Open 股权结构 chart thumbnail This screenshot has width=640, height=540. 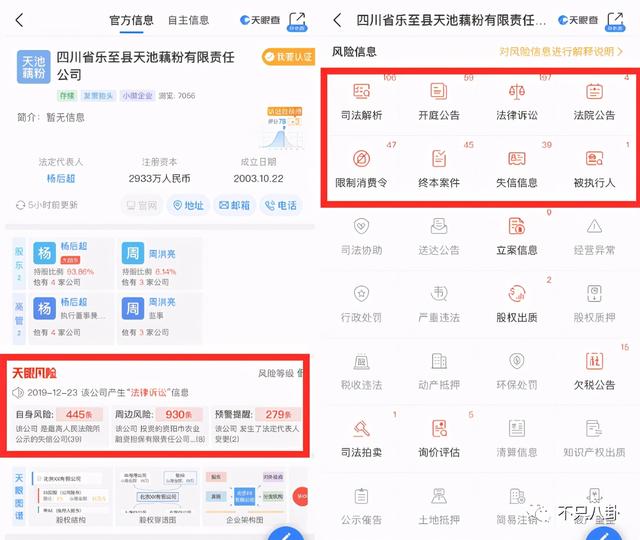[71, 496]
